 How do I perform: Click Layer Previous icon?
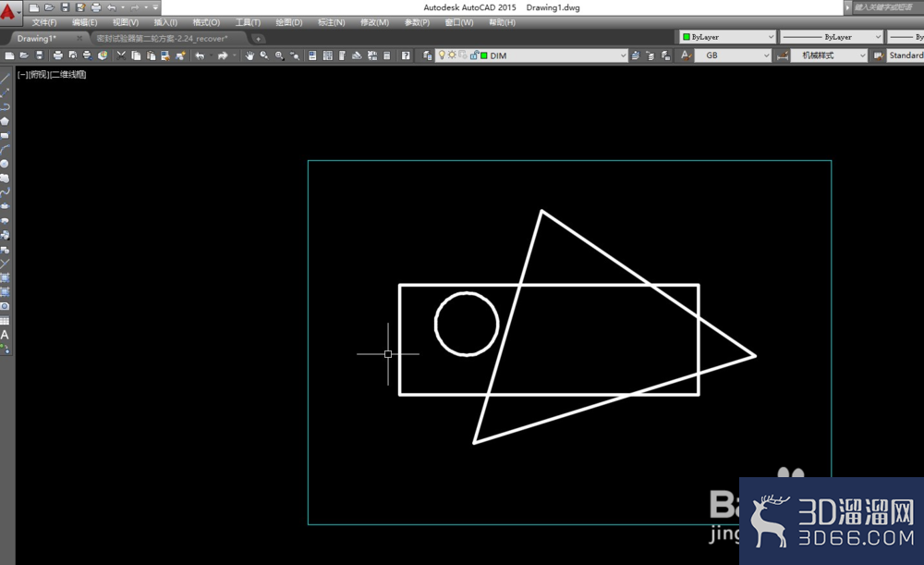coord(650,55)
